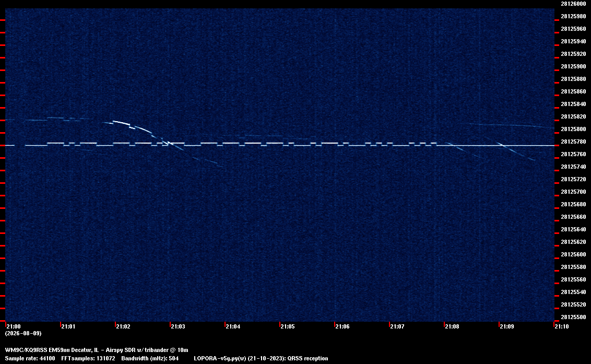
Task: Click frequency label 28125880
Action: 573,79
